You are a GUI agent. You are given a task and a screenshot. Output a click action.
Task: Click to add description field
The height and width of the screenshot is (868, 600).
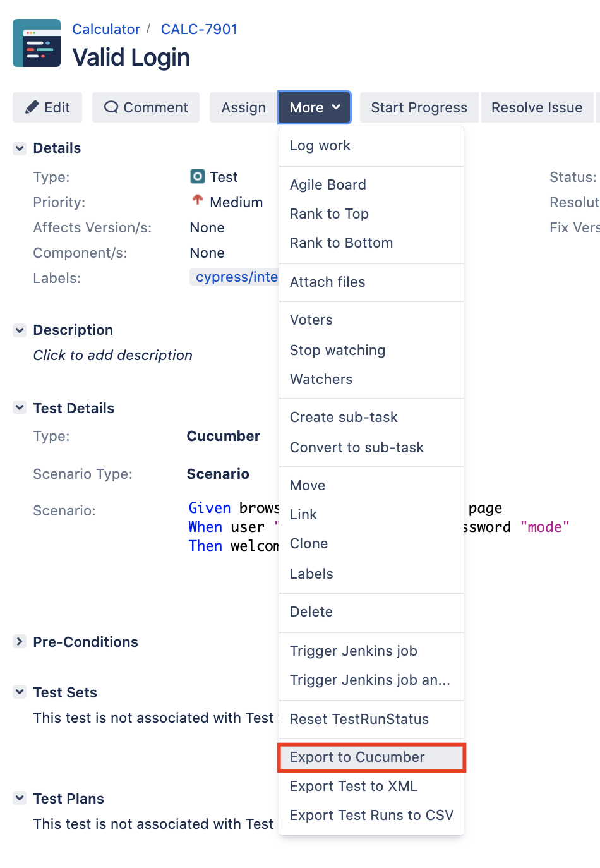click(113, 355)
